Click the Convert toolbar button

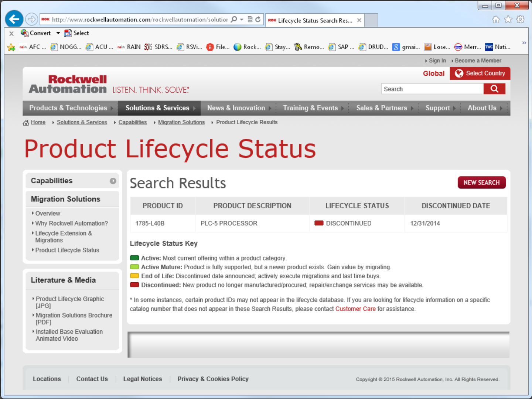pos(35,33)
